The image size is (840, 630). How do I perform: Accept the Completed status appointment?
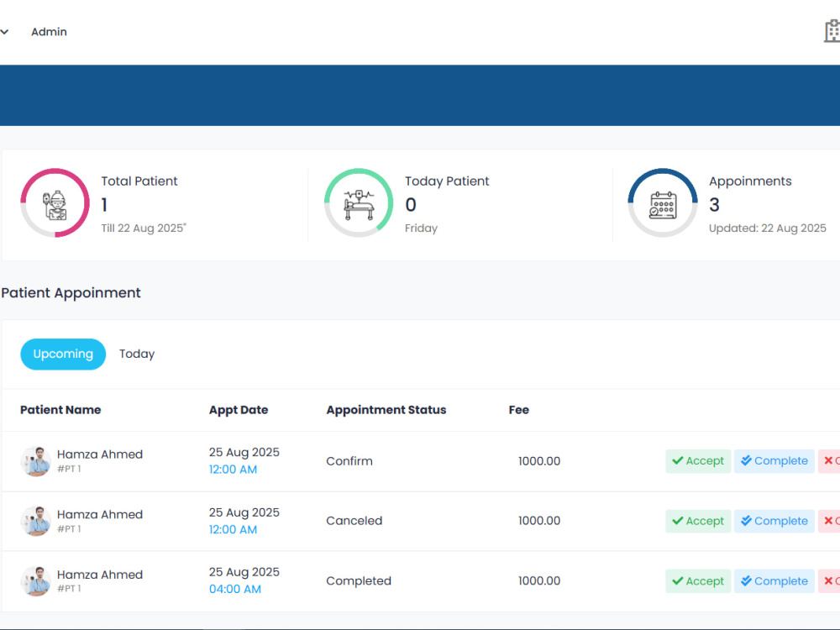698,580
